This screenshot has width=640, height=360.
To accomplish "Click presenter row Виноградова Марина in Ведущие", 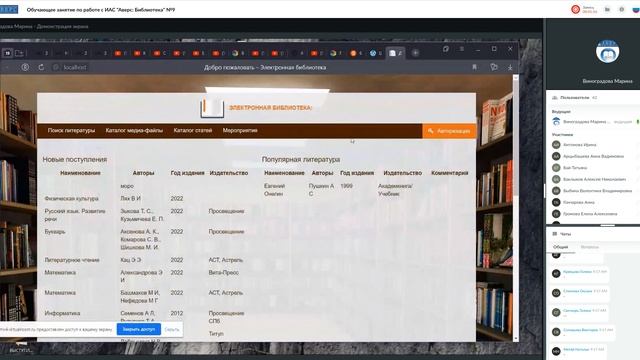I will (x=593, y=122).
